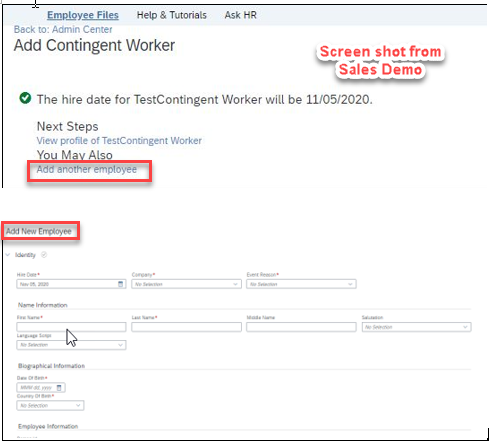Expand the Language Script dropdown
The image size is (495, 442).
[x=71, y=345]
